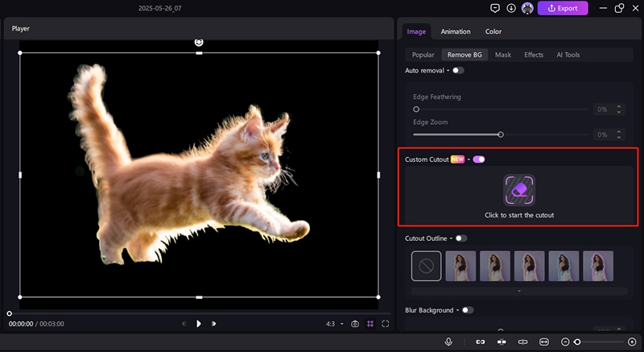Image resolution: width=644 pixels, height=352 pixels.
Task: Click the microphone record voiceover icon
Action: click(448, 342)
